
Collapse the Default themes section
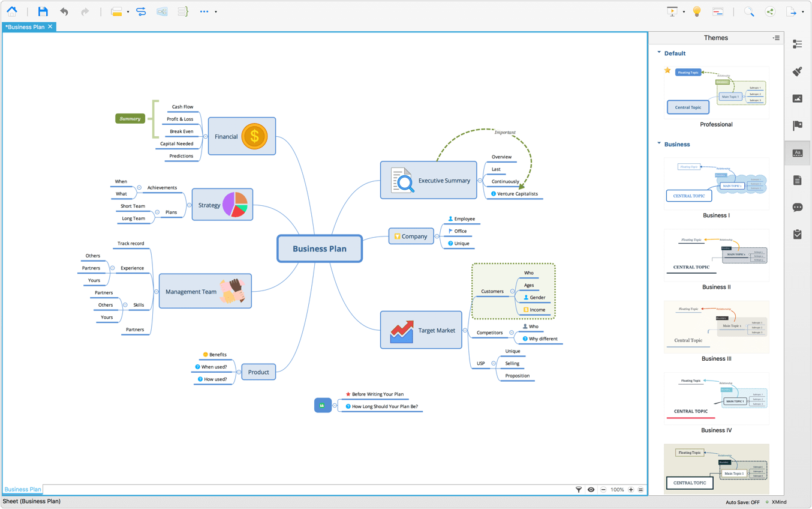click(x=659, y=53)
